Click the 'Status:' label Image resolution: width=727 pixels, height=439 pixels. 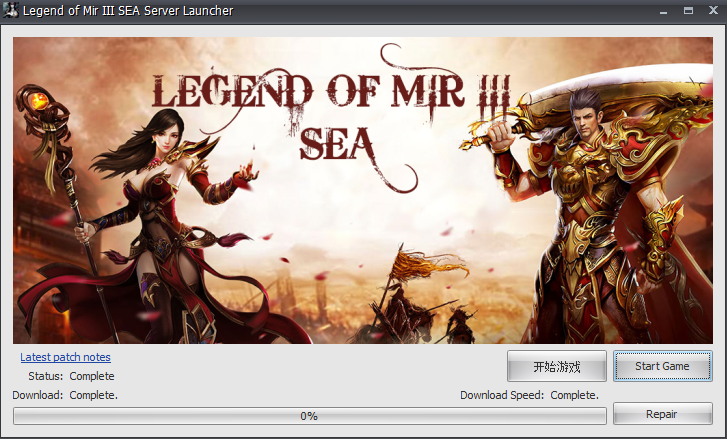(x=45, y=376)
